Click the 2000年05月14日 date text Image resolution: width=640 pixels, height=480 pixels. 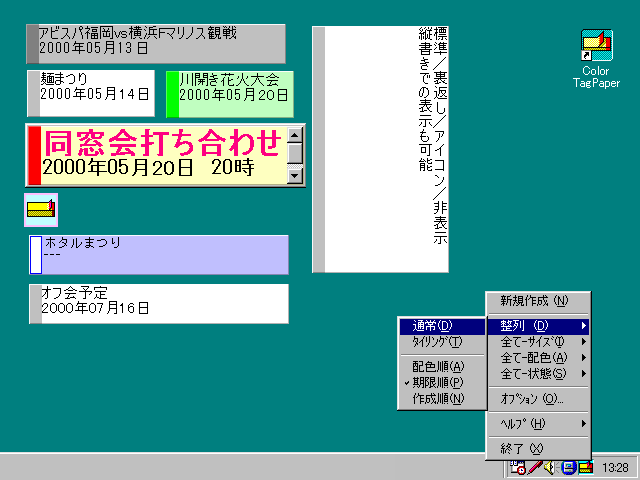[95, 94]
